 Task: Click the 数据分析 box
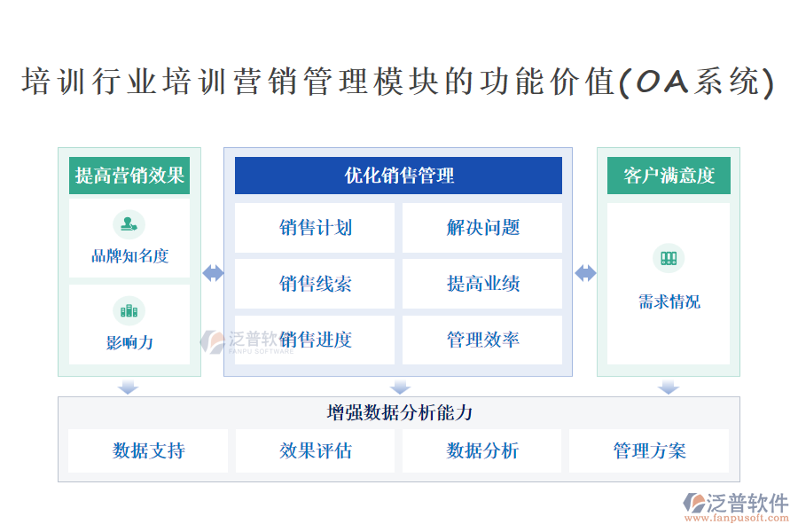click(x=482, y=450)
